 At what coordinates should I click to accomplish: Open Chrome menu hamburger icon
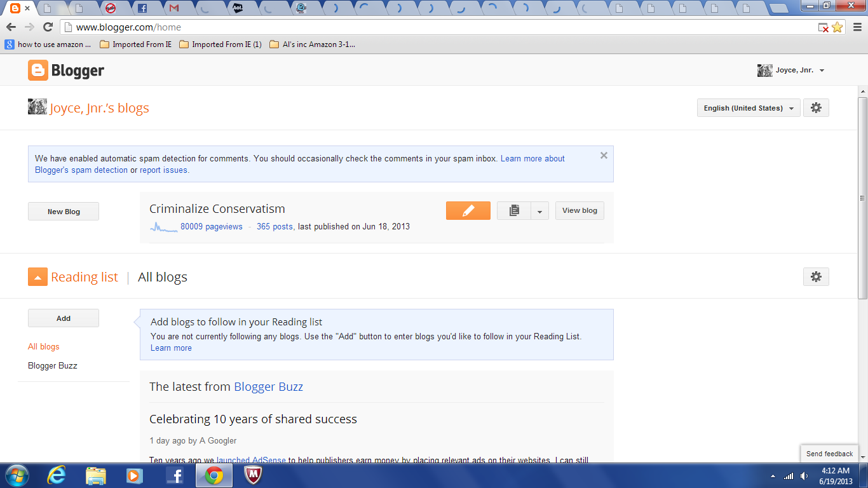[x=857, y=27]
